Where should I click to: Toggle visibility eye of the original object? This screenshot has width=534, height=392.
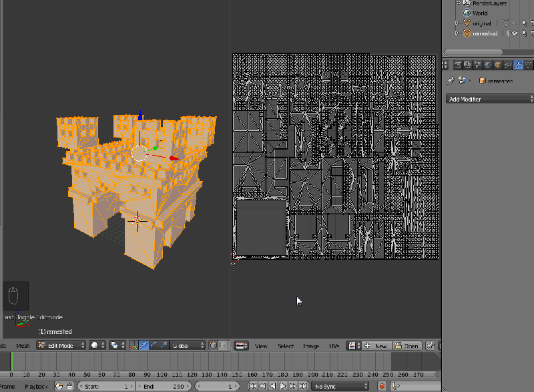[515, 23]
